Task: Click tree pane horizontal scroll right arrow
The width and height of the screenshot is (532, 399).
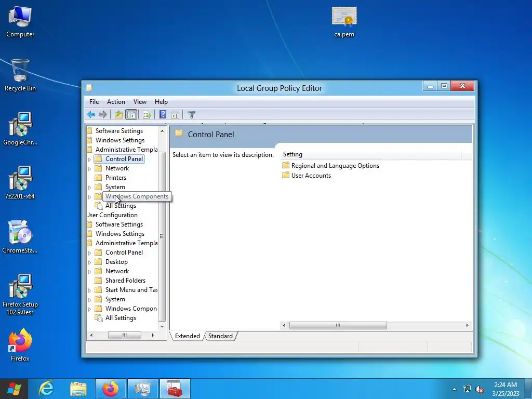Action: tap(153, 335)
